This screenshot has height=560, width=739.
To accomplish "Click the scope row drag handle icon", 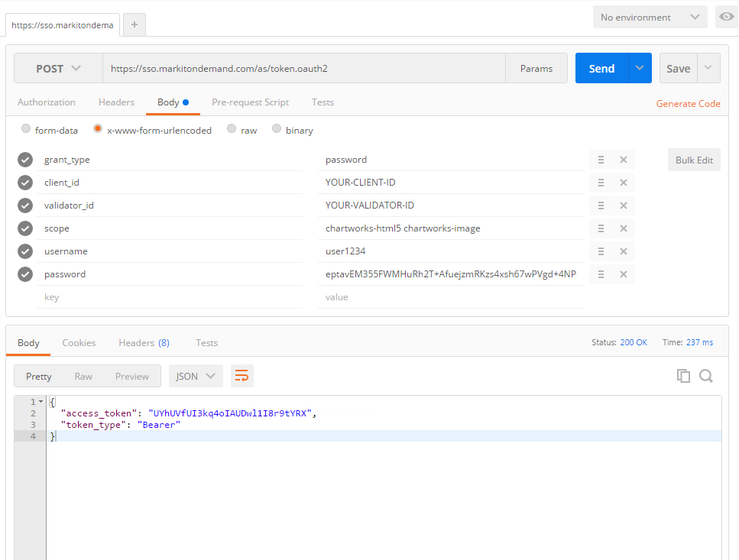I will click(x=601, y=228).
